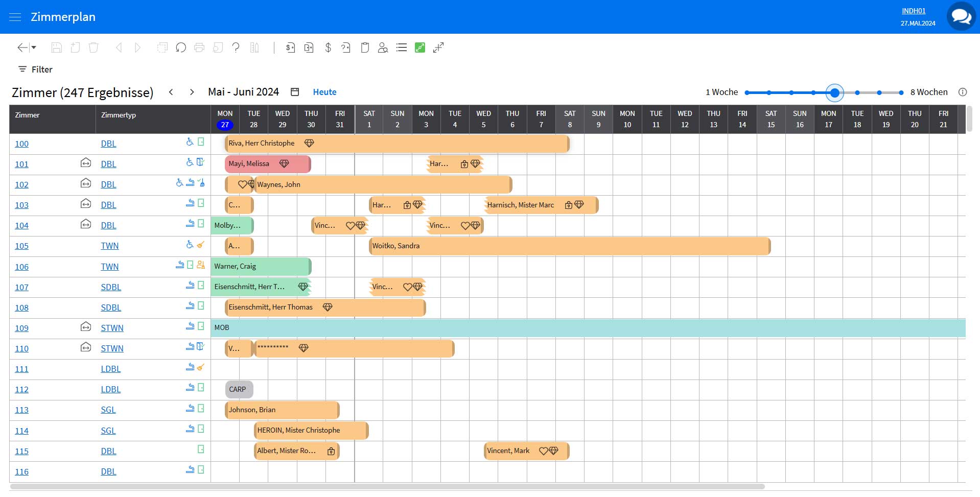Image resolution: width=980 pixels, height=497 pixels.
Task: Click the plain dollar sign icon
Action: pos(328,48)
